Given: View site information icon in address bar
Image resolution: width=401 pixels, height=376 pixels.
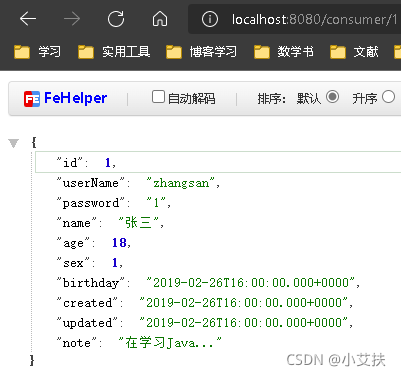Looking at the screenshot, I should click(210, 19).
